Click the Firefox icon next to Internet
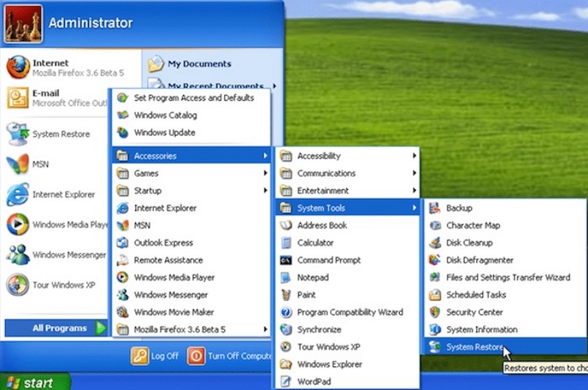 tap(18, 67)
